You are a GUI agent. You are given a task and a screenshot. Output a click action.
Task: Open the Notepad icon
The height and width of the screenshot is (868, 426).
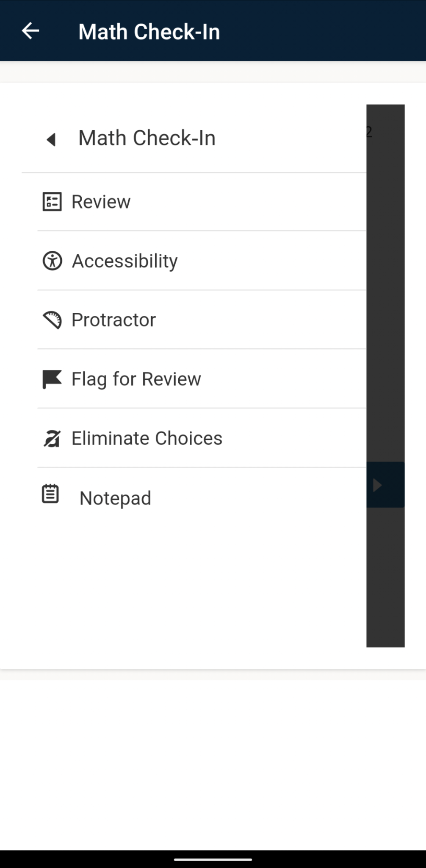(x=50, y=494)
